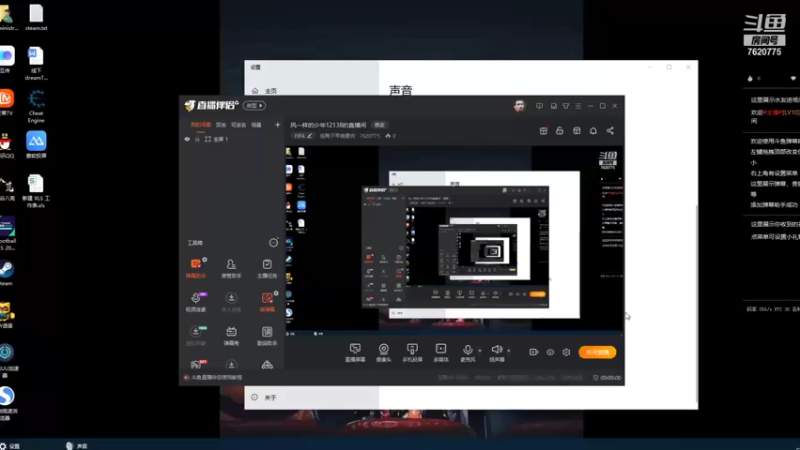Open the main menu icon in title bar
Screen dimensions: 800x450
[578, 106]
